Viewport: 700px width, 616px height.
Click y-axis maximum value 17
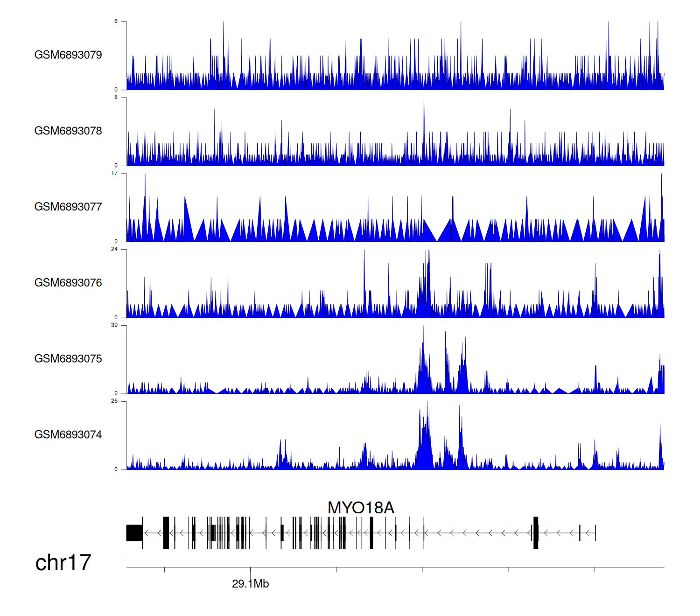114,173
